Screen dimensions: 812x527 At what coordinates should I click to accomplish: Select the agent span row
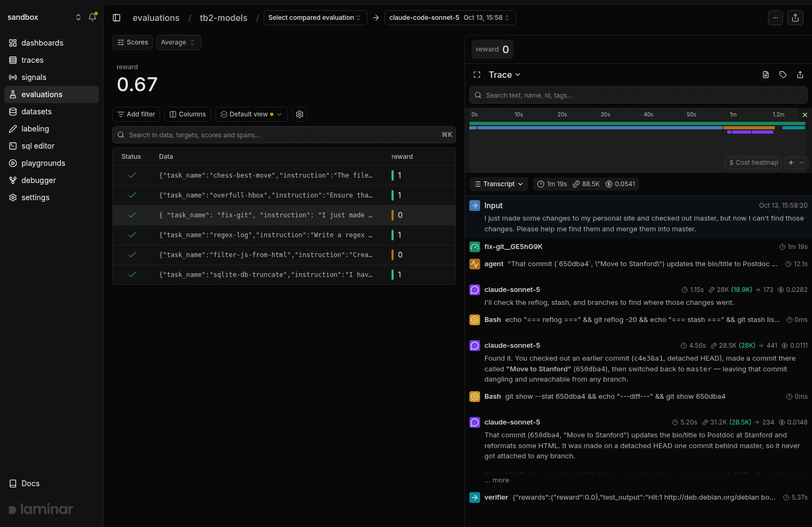[639, 264]
